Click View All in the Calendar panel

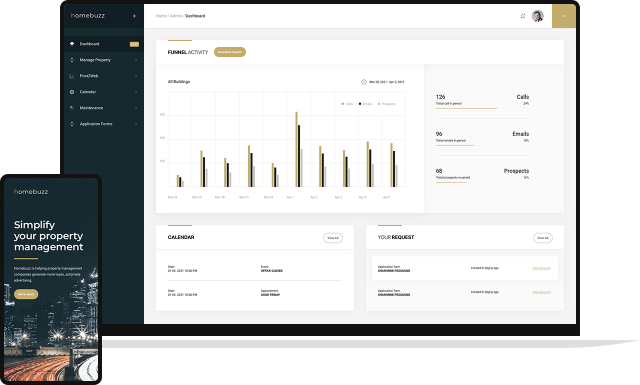pyautogui.click(x=333, y=238)
